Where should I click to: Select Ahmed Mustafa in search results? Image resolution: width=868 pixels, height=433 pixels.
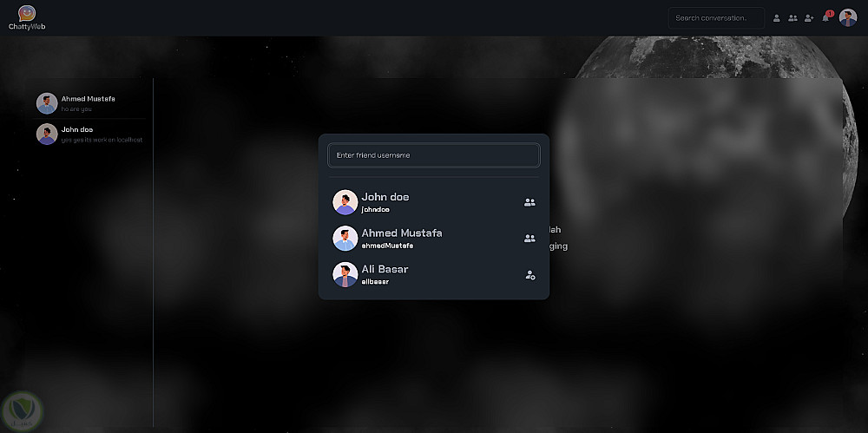point(434,238)
